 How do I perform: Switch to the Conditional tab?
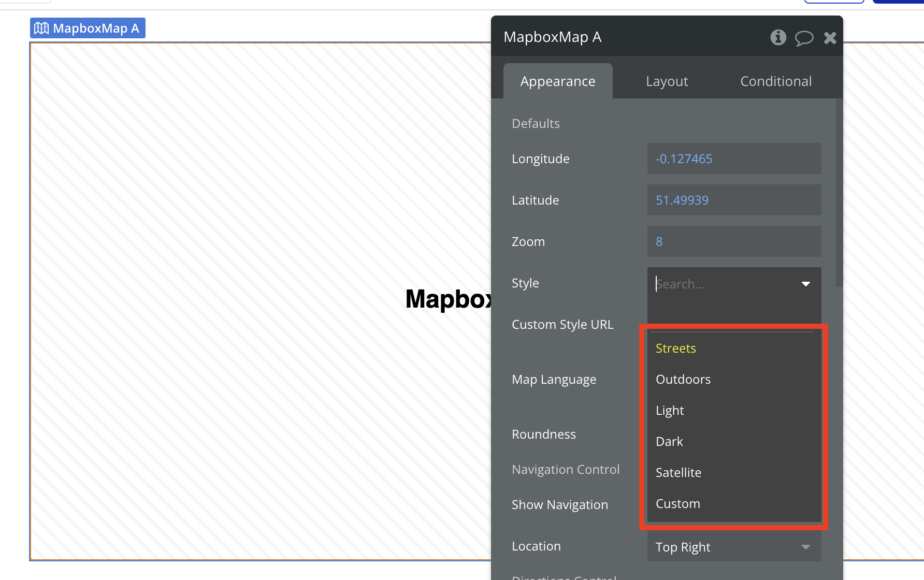[775, 81]
